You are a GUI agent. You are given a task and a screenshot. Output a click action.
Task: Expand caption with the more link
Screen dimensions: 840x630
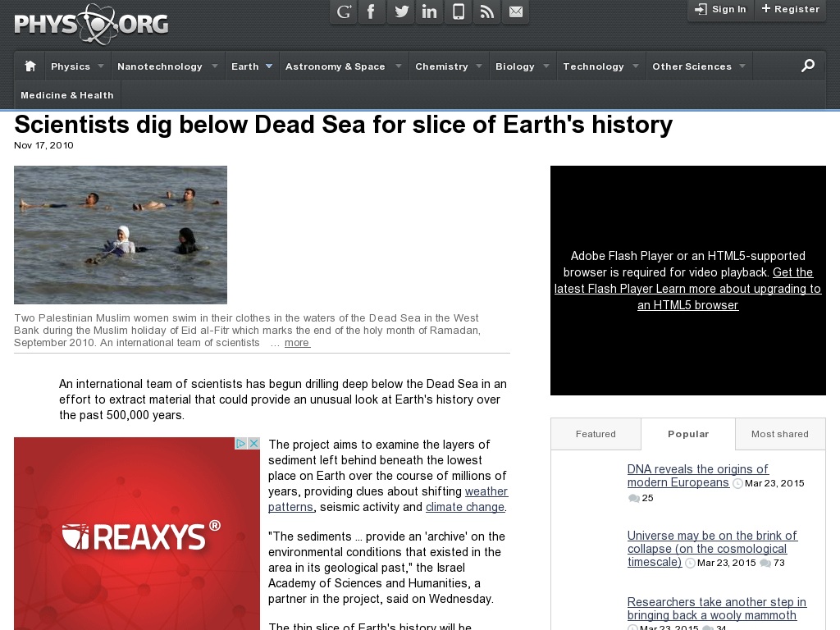[297, 343]
